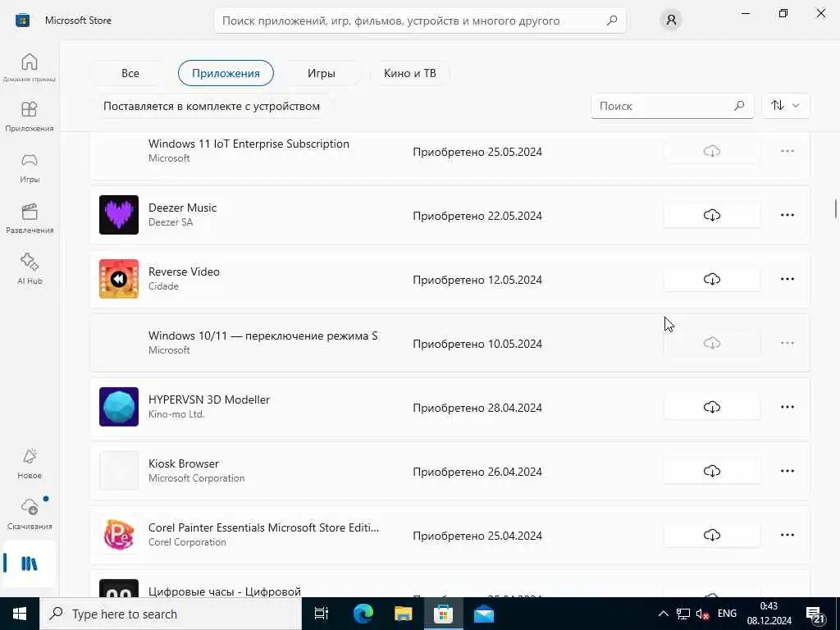Open more options for Corel Painter Essentials
The width and height of the screenshot is (840, 630).
[x=787, y=535]
